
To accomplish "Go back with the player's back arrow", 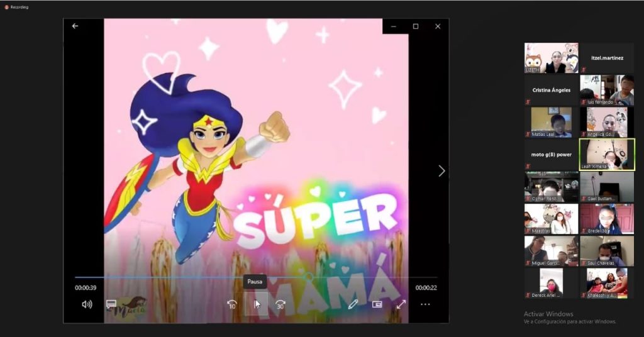I will [x=75, y=26].
